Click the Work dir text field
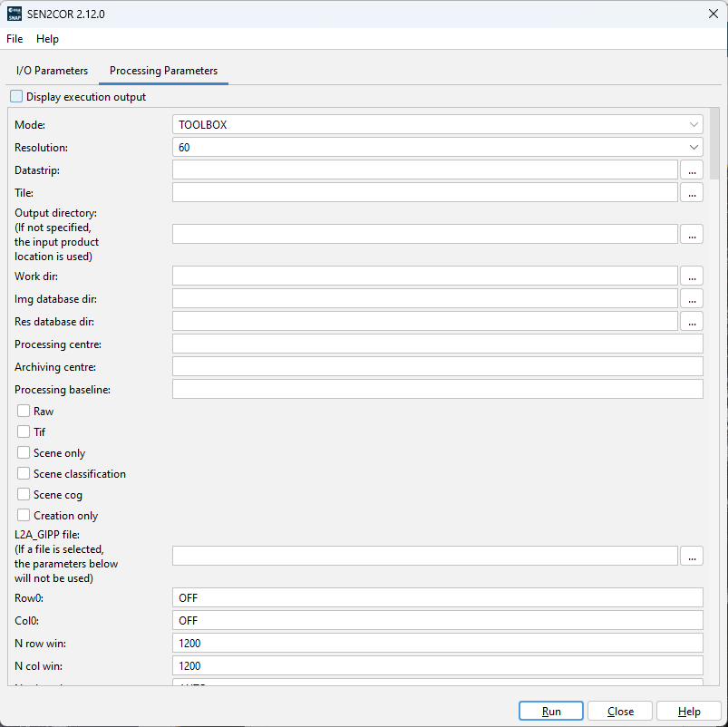Screen dimensions: 728x727 point(425,276)
